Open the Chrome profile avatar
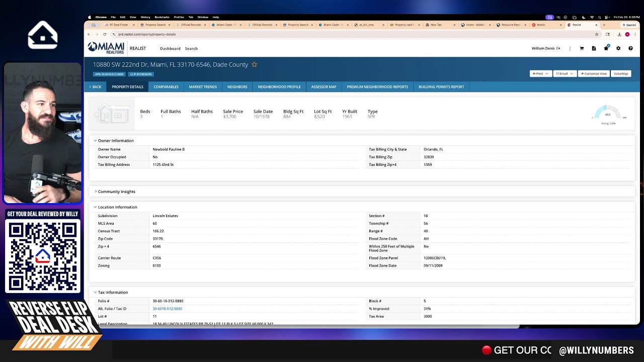Viewport: 644px width, 362px height. coord(627,34)
